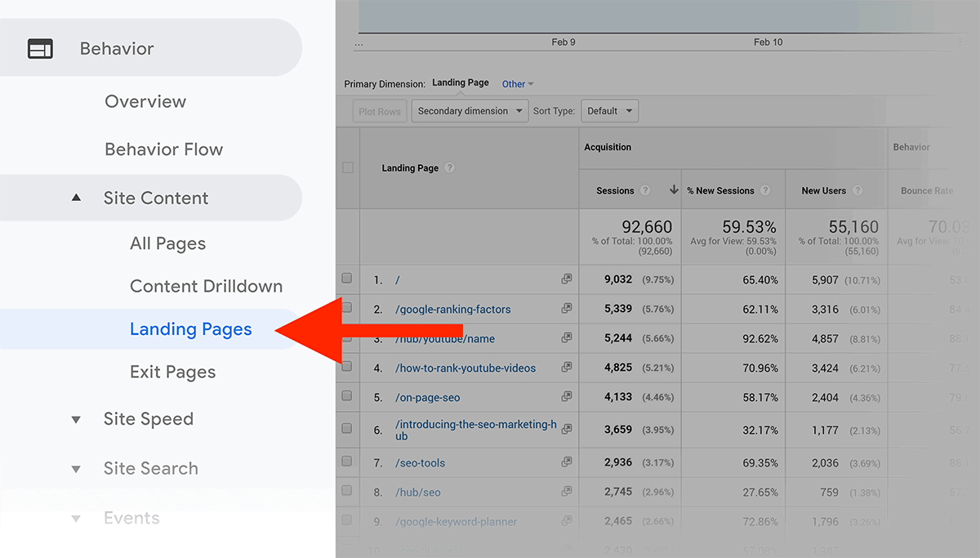Screen dimensions: 980x558
Task: Open the Other primary dimension dropdown
Action: [x=518, y=84]
